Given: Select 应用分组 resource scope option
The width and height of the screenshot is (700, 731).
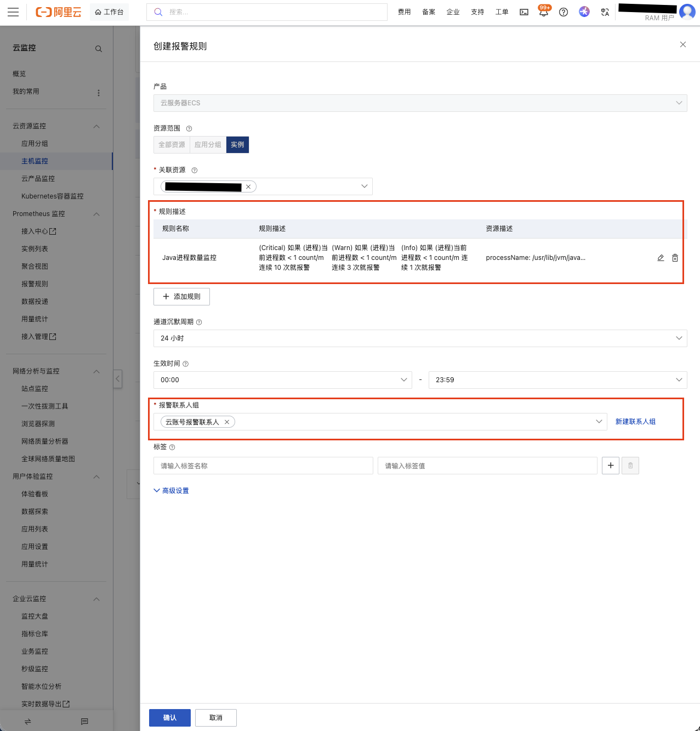Looking at the screenshot, I should click(208, 145).
